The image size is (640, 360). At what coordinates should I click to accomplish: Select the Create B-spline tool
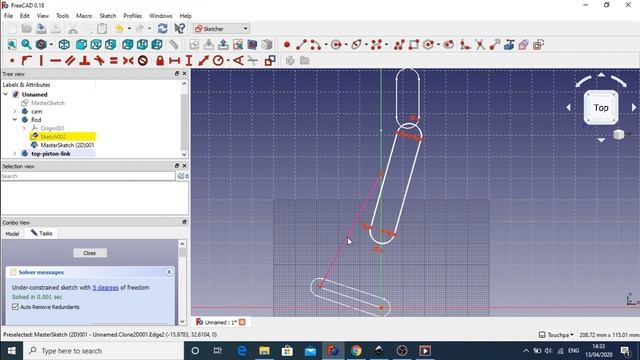(x=376, y=45)
